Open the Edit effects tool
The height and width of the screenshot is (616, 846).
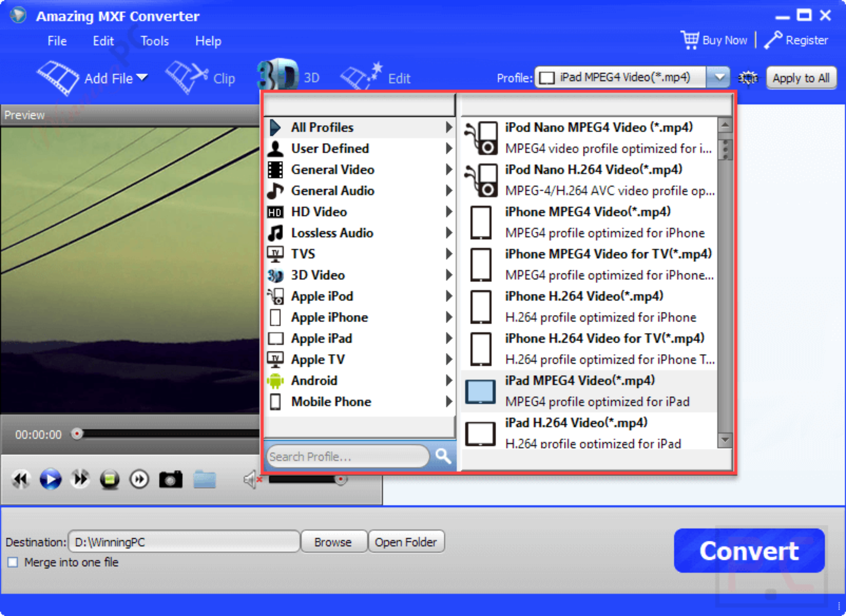tap(375, 77)
